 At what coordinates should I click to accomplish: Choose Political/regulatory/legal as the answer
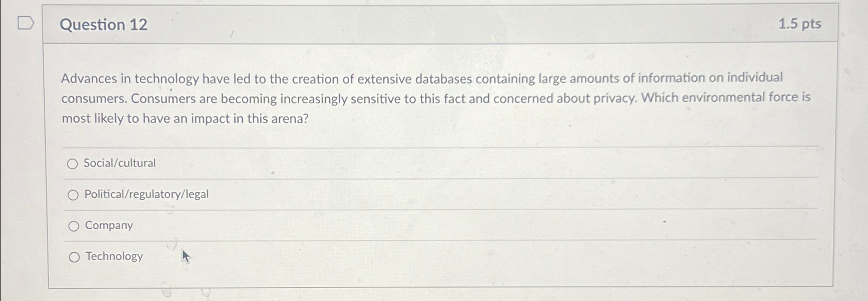click(74, 195)
